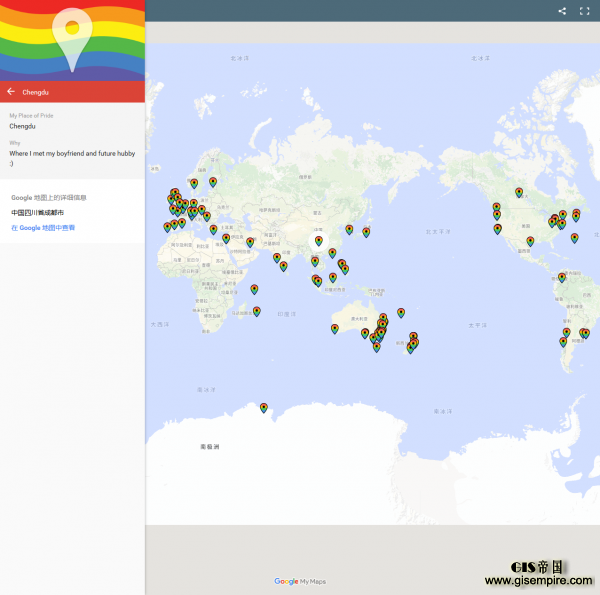The image size is (600, 595).
Task: Click the pin in Texas near Mexico
Action: click(x=530, y=240)
